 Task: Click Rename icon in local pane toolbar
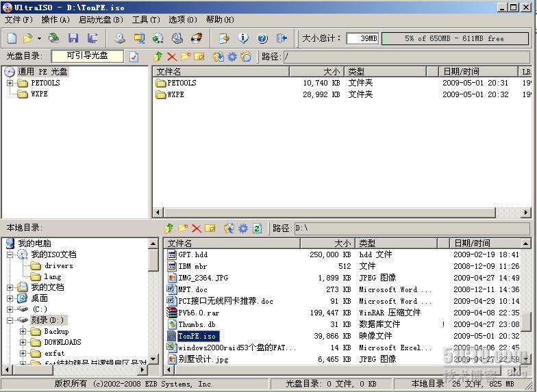(210, 228)
